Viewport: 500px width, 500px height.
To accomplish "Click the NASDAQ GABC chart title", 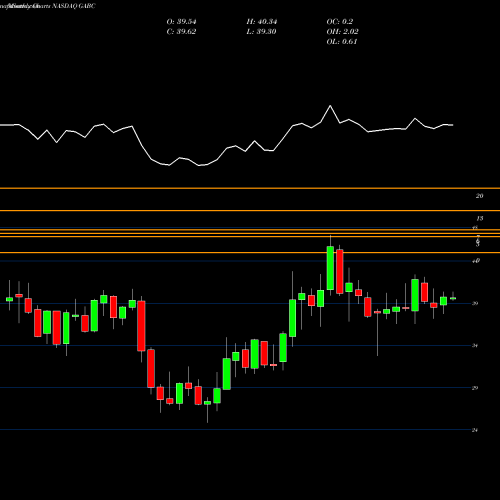I will (x=74, y=6).
